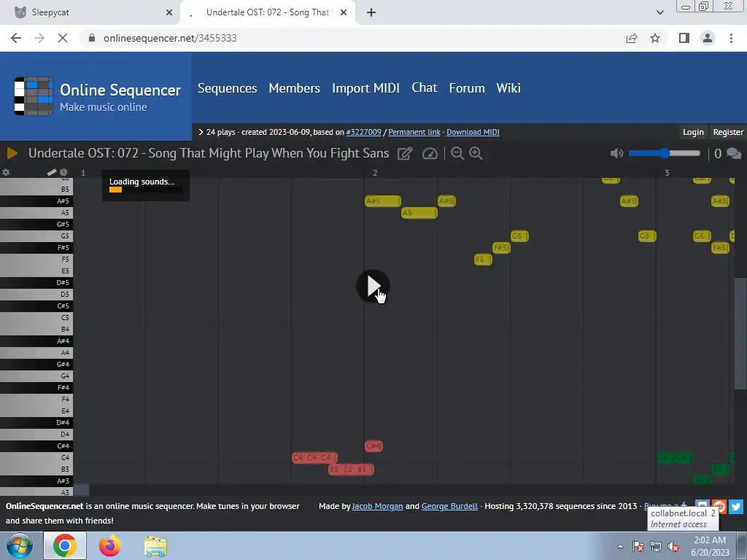Open the settings gear above the piano keys
This screenshot has width=747, height=560.
6,172
